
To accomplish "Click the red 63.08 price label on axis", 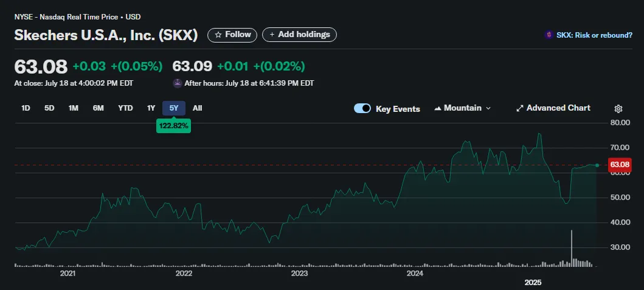I will [x=620, y=165].
